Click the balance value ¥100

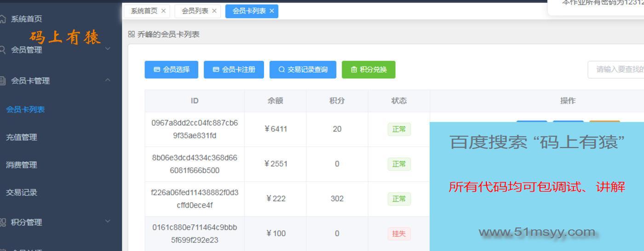click(x=276, y=233)
